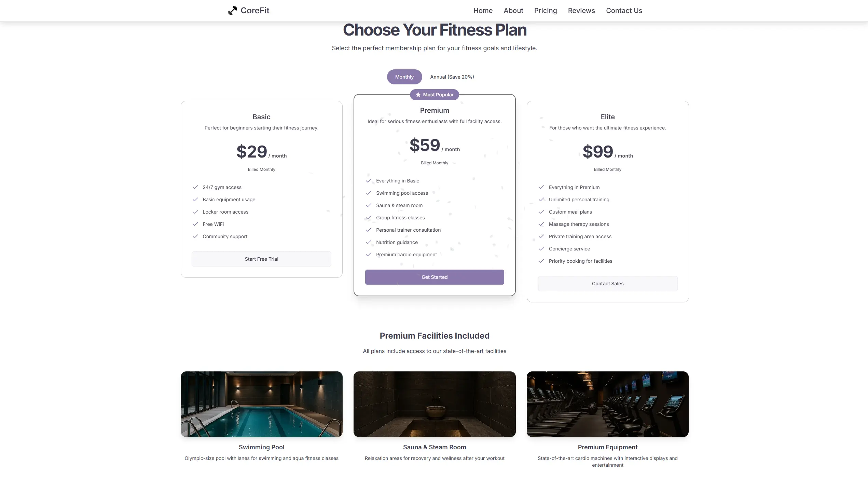Open the Home menu item
This screenshot has width=868, height=491.
pos(483,11)
